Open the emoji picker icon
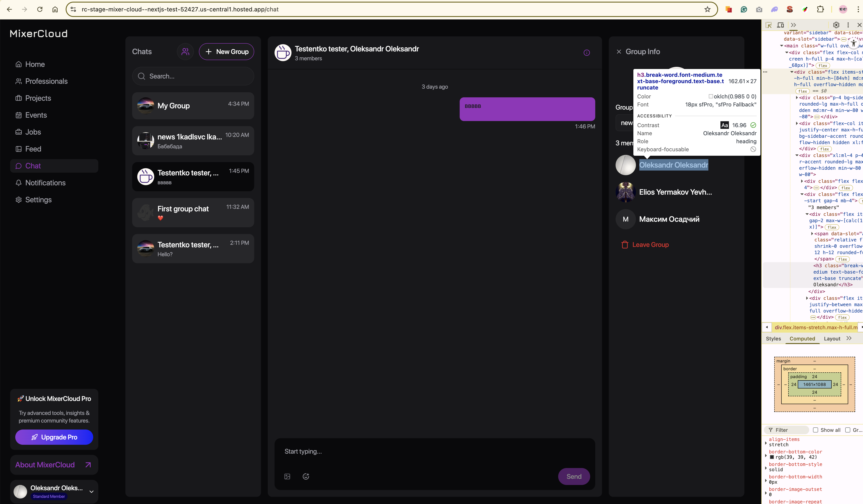This screenshot has width=863, height=504. pyautogui.click(x=306, y=476)
